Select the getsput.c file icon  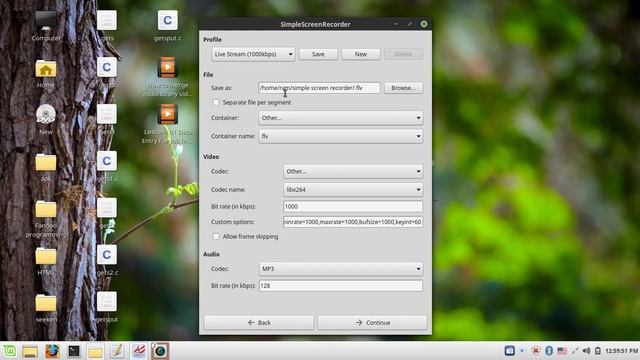167,21
